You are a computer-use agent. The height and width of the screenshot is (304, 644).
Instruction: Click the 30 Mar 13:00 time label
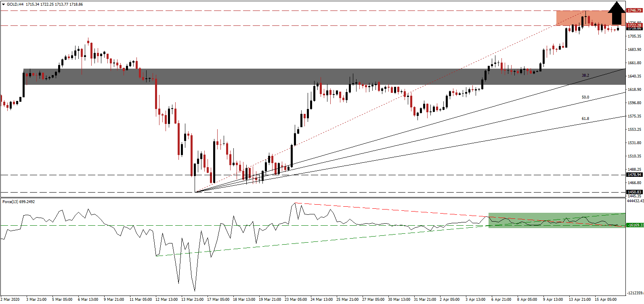(x=399, y=300)
